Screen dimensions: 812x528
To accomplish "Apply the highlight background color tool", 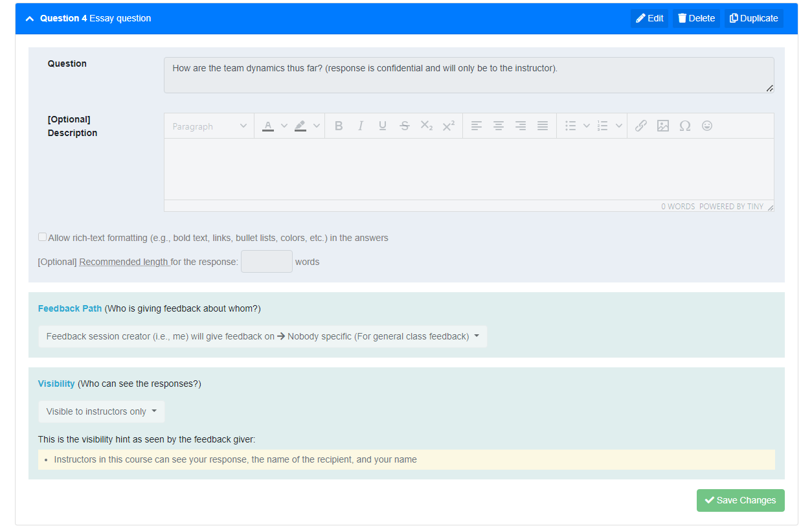I will coord(300,126).
